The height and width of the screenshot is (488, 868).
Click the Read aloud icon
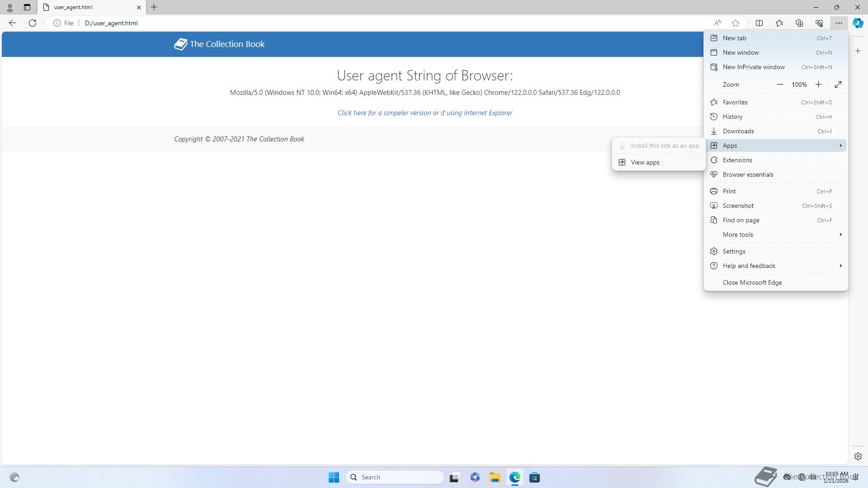point(717,23)
